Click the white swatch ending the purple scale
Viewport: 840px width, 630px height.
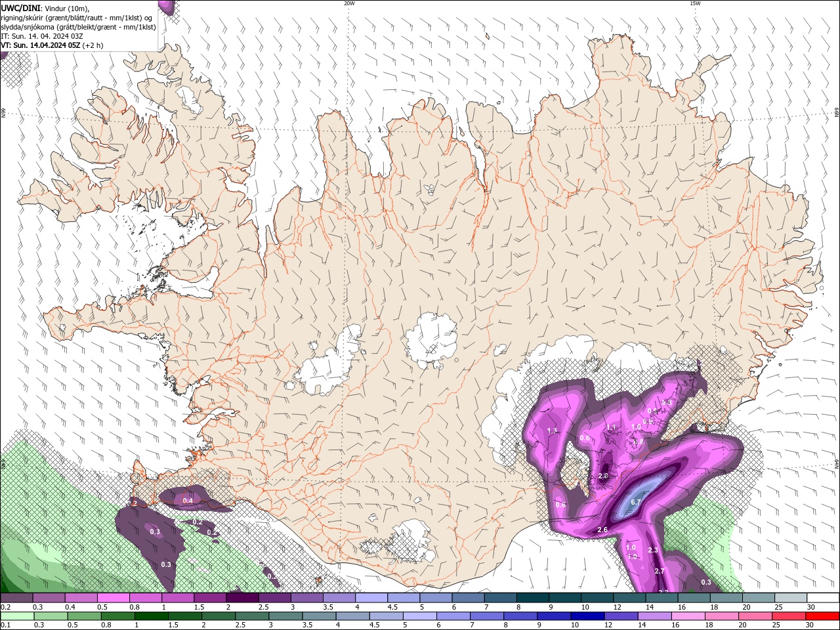[822, 598]
